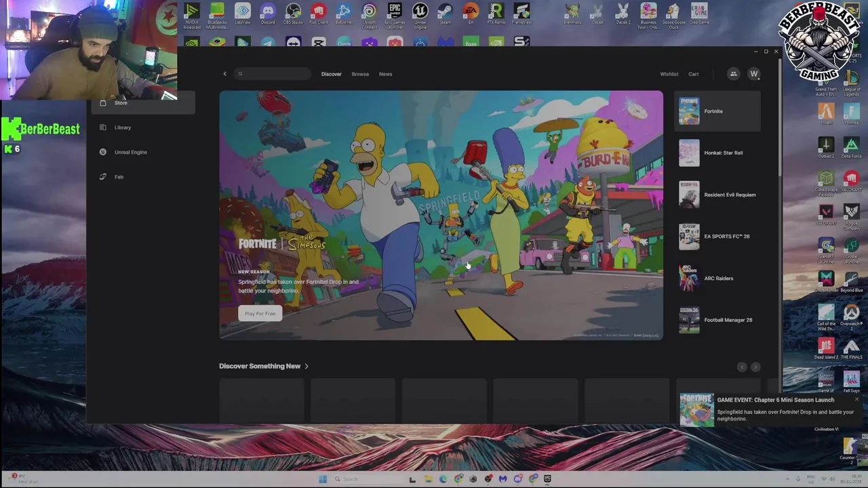Click the Play For Free button
868x488 pixels.
coord(260,313)
